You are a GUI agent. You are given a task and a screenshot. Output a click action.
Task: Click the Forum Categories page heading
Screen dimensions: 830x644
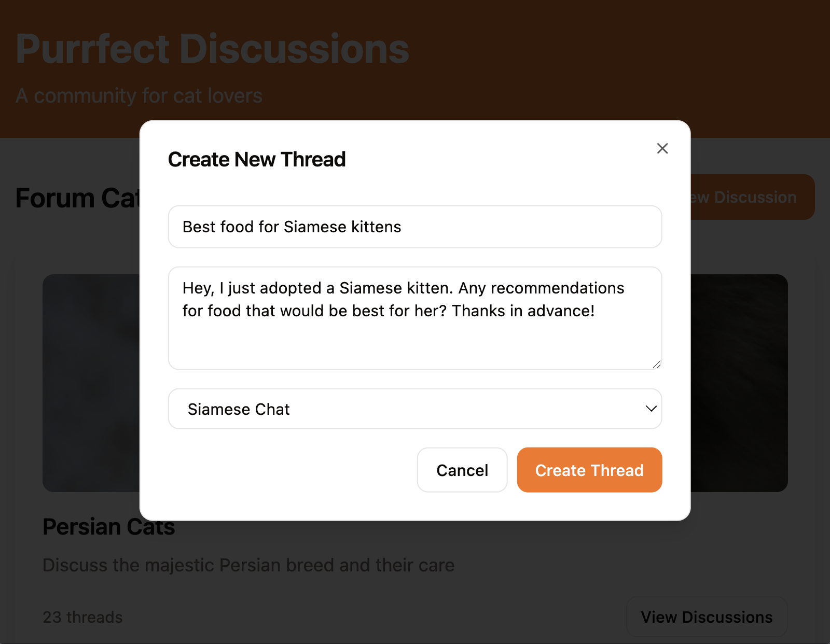[x=78, y=198]
